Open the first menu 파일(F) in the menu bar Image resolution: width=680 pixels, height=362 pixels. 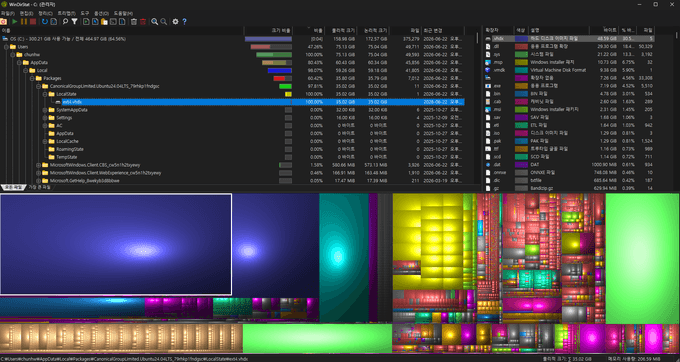coord(8,13)
